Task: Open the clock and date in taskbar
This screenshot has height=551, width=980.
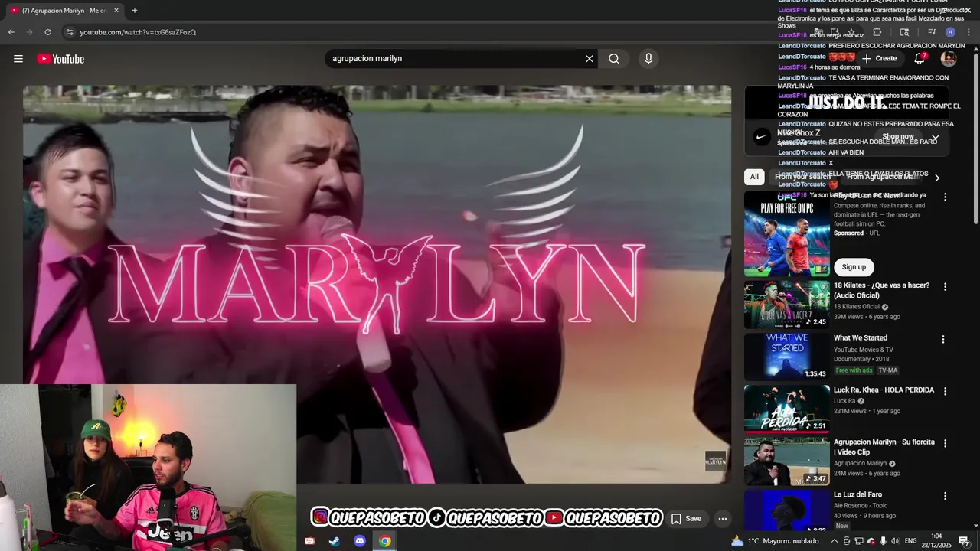Action: coord(936,541)
